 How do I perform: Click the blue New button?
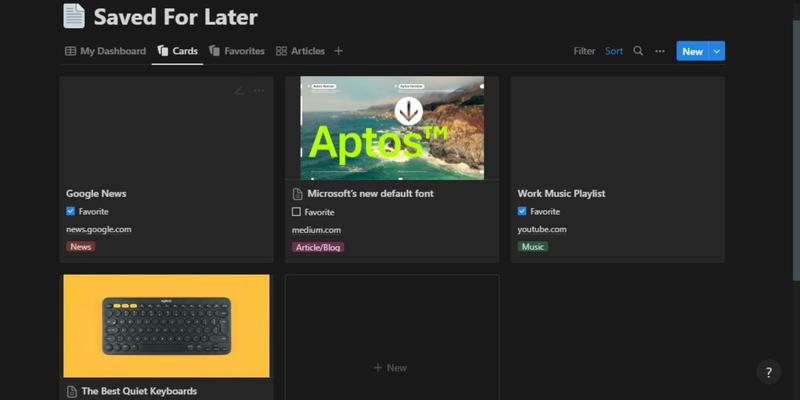pos(692,51)
